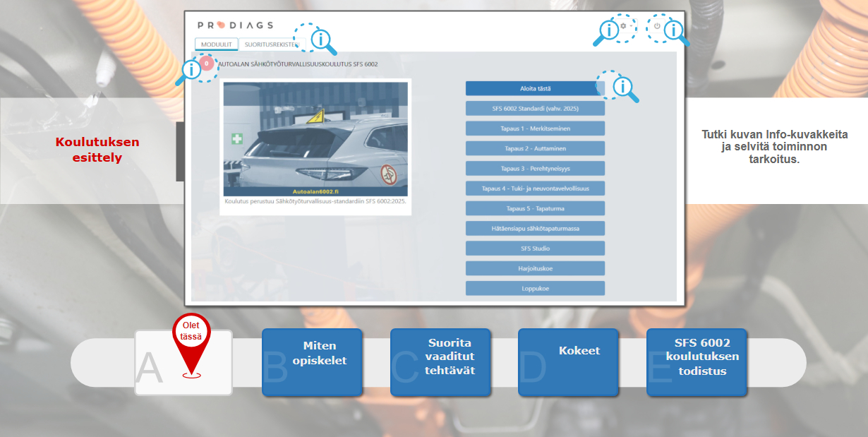Screen dimensions: 868x437
Task: Select Tapaus 1 - Merkitseminen
Action: (x=535, y=128)
